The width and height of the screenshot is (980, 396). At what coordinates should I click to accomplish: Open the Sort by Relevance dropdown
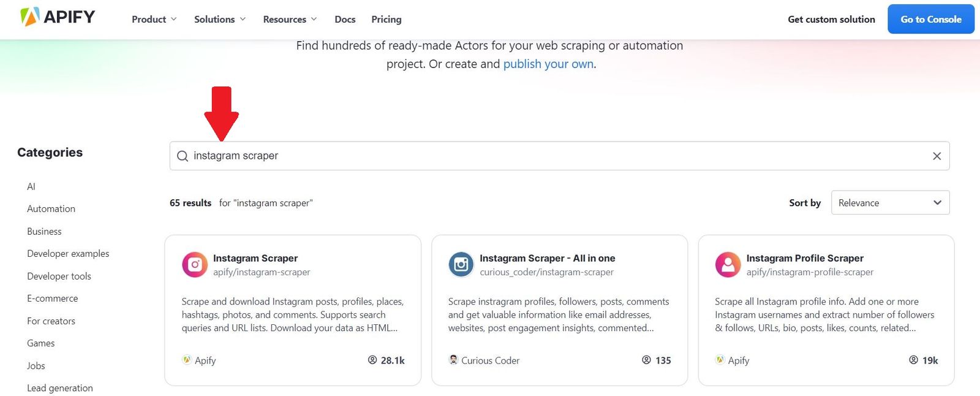pos(889,202)
